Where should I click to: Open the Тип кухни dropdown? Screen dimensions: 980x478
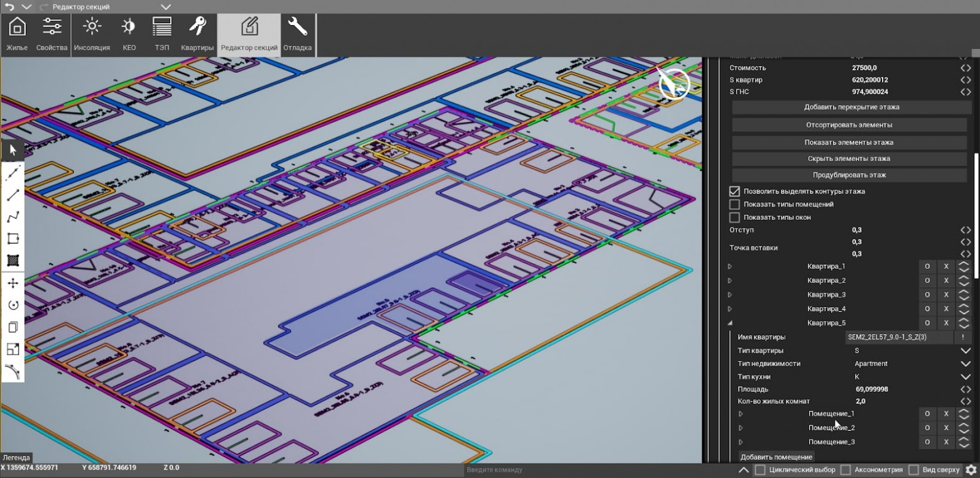coord(966,377)
